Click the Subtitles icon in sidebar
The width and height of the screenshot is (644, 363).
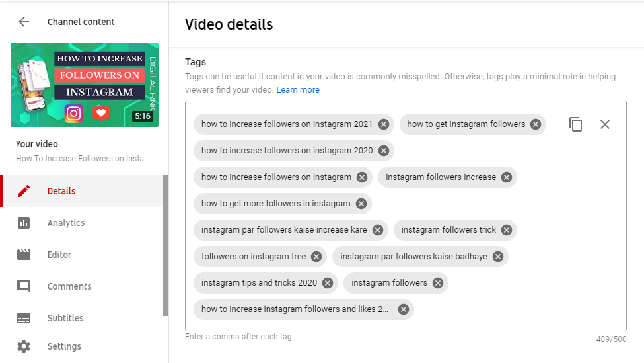pyautogui.click(x=24, y=318)
